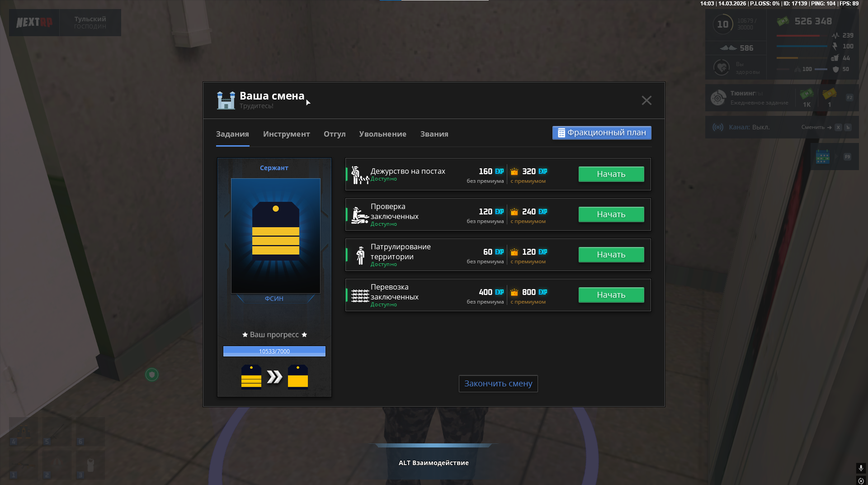
Task: Open the Увольнение tab
Action: pyautogui.click(x=382, y=134)
